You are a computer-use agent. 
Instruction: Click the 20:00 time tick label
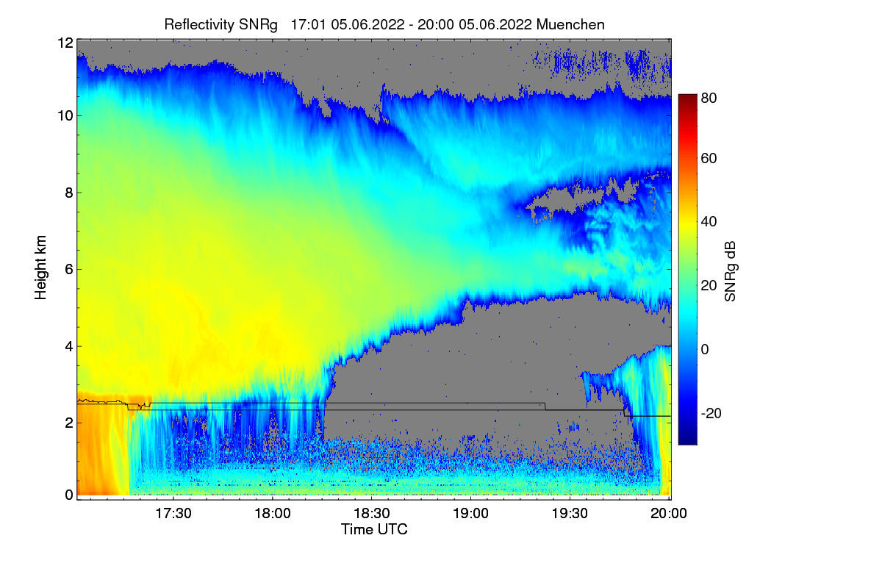coord(669,514)
